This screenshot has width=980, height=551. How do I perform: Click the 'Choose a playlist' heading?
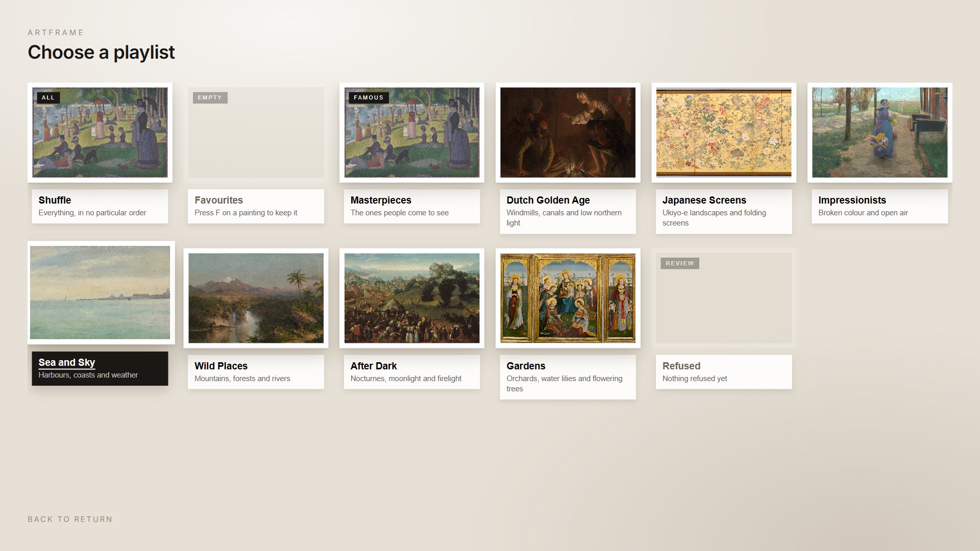[101, 53]
